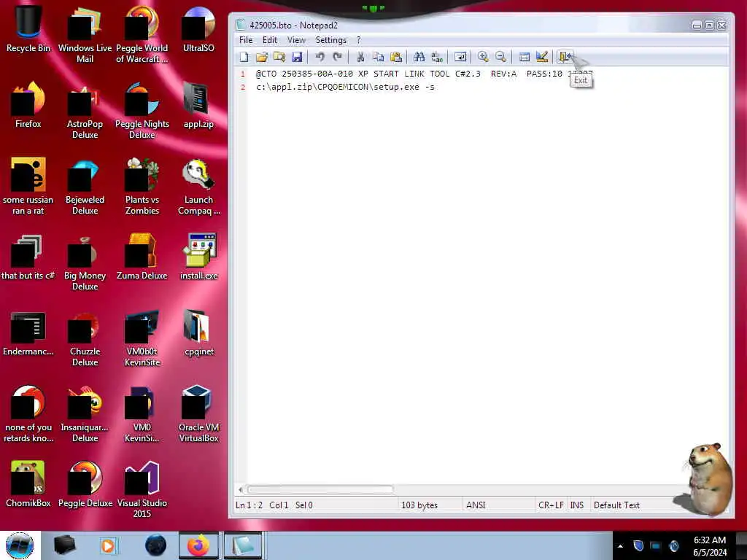747x560 pixels.
Task: Click the horizontal scrollbar thumb in Notepad2
Action: point(320,489)
